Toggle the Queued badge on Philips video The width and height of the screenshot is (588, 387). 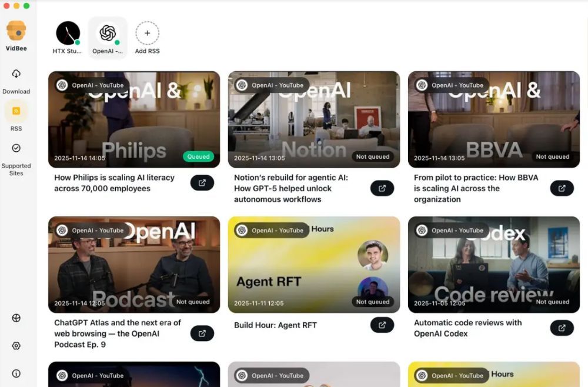pos(198,157)
